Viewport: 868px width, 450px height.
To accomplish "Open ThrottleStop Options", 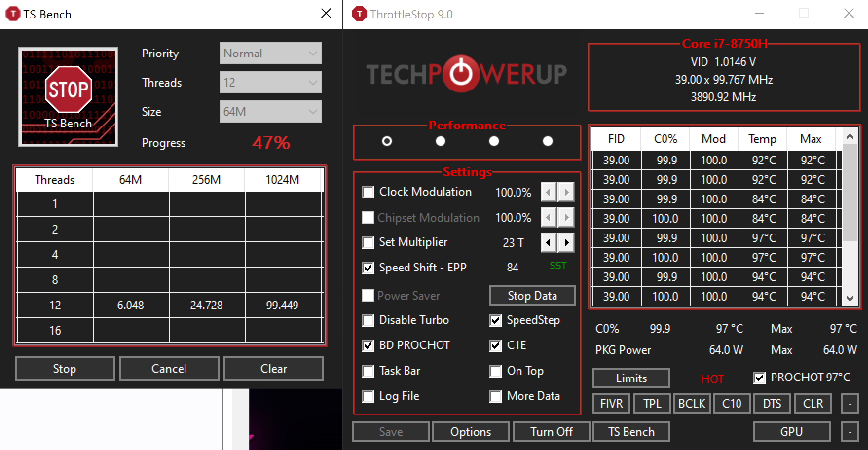I will click(471, 432).
